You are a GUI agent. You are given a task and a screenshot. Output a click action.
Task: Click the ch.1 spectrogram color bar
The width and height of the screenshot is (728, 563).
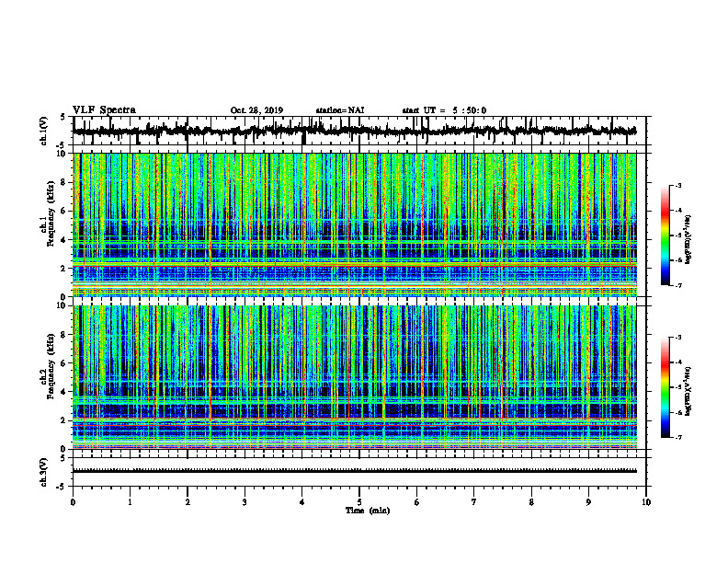click(x=665, y=236)
